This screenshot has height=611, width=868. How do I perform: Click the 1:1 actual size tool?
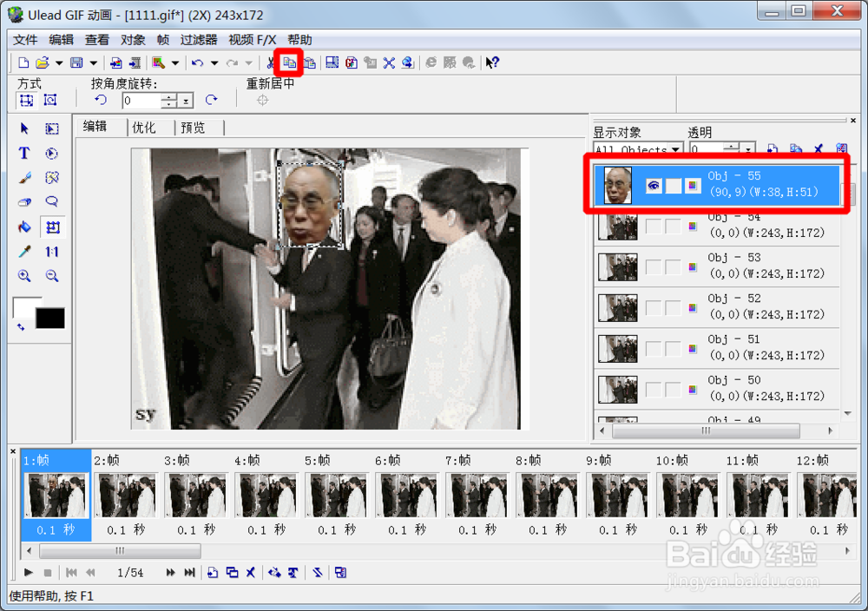click(52, 252)
